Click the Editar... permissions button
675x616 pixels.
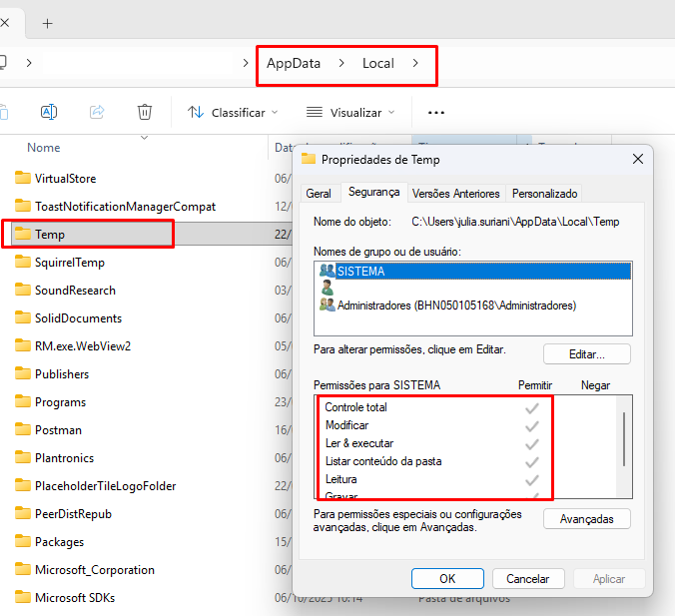click(x=587, y=353)
